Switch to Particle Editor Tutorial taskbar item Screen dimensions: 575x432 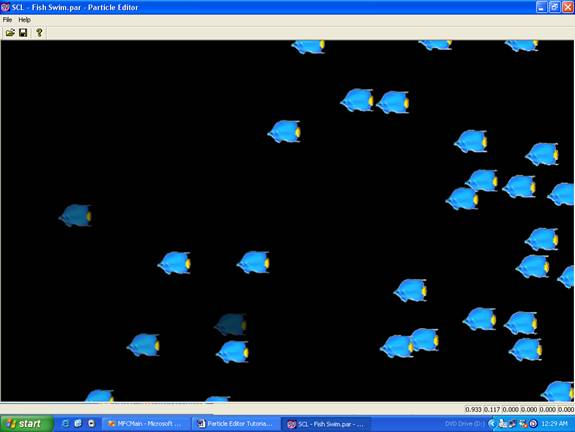[235, 424]
